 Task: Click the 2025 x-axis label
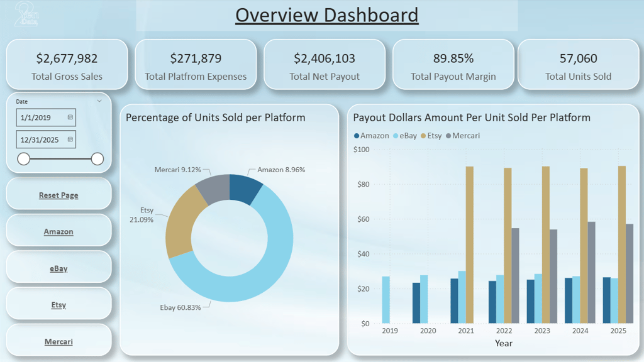pos(618,331)
